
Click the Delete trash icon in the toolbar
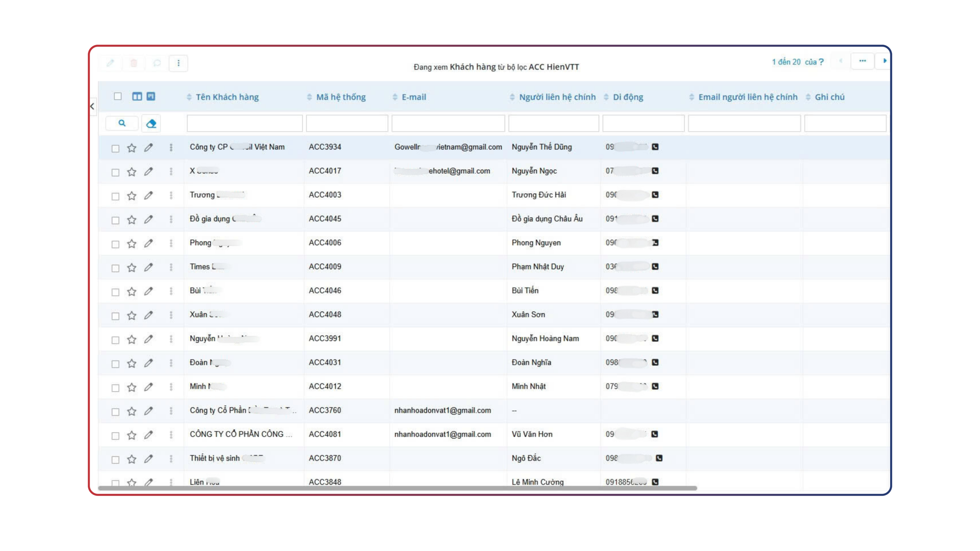pyautogui.click(x=134, y=62)
